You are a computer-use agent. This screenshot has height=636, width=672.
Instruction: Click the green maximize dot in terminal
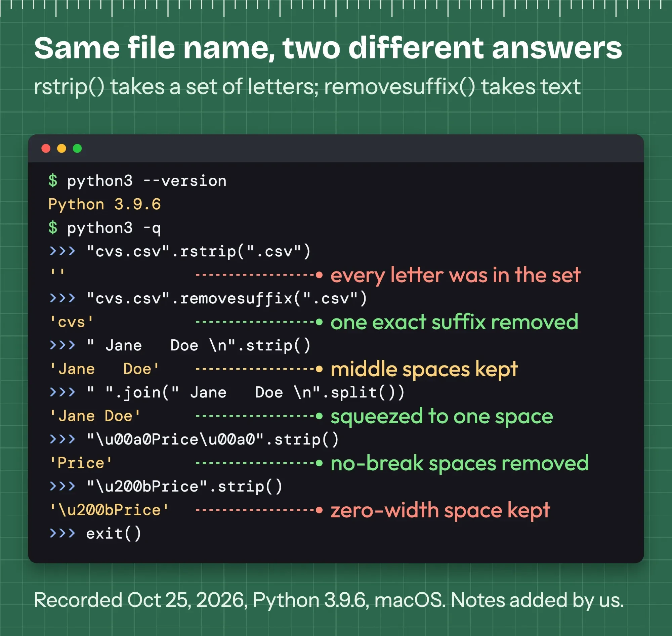77,149
